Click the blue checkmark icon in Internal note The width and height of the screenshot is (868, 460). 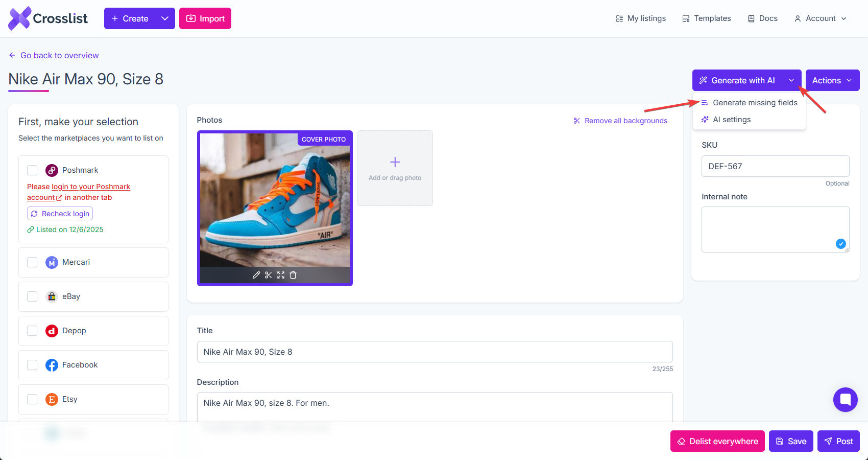click(x=841, y=244)
